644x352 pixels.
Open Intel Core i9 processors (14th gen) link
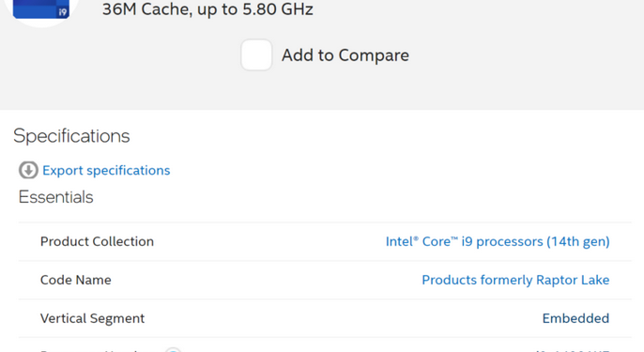point(498,241)
